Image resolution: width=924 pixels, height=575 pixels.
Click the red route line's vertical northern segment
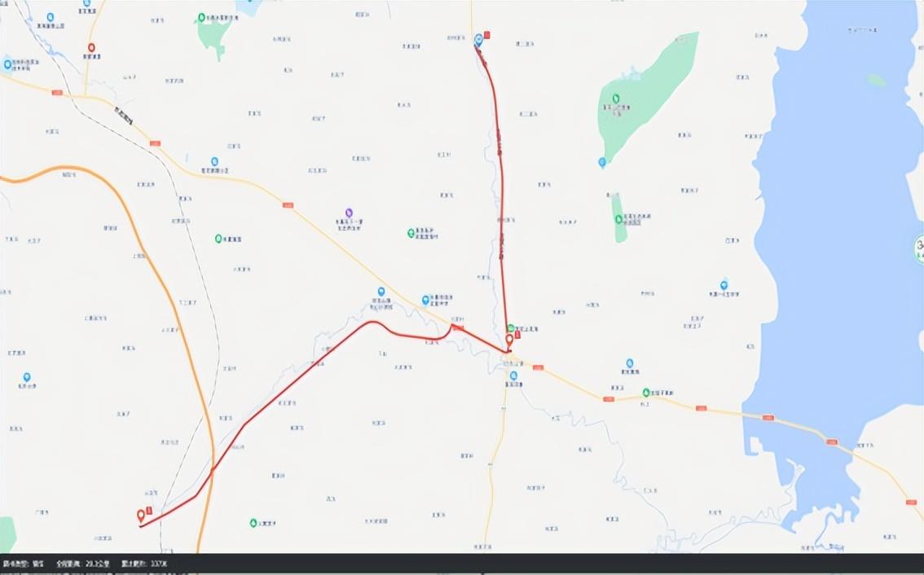[500, 179]
